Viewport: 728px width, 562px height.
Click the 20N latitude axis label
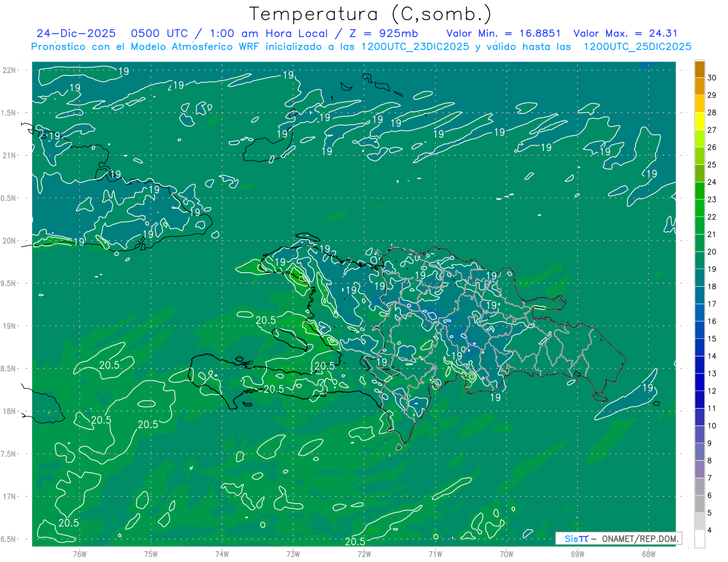point(10,241)
